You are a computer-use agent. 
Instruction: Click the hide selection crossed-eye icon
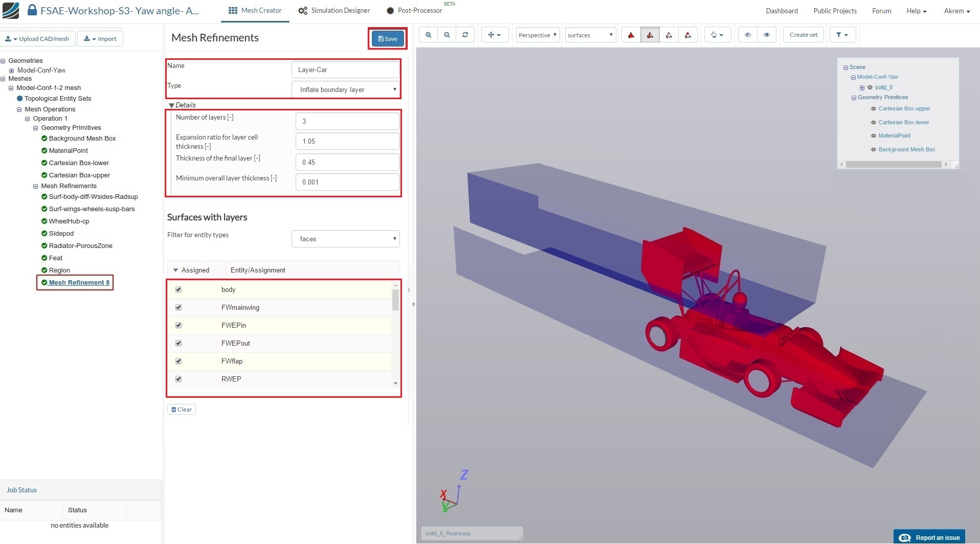click(x=748, y=35)
